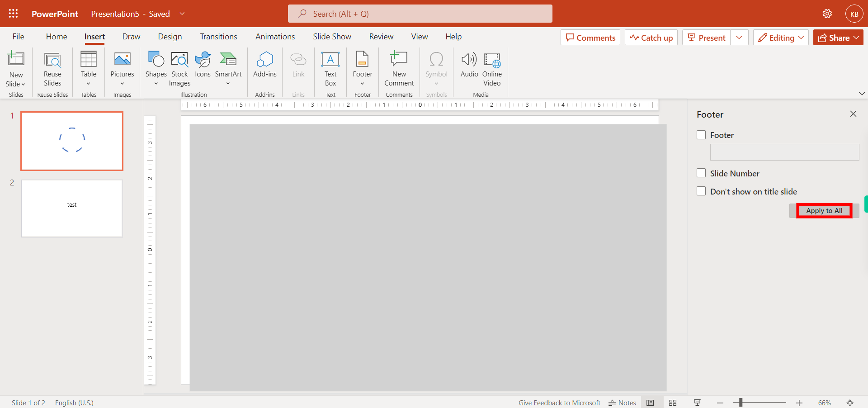Open Stock Images
868x408 pixels.
coord(179,69)
